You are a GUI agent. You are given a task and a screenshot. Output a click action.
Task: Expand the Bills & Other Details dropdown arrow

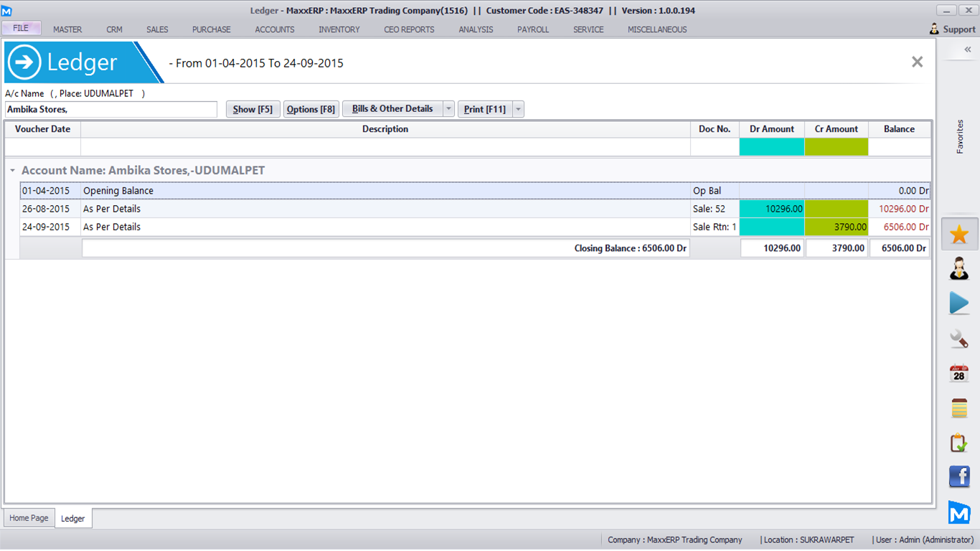(x=449, y=109)
